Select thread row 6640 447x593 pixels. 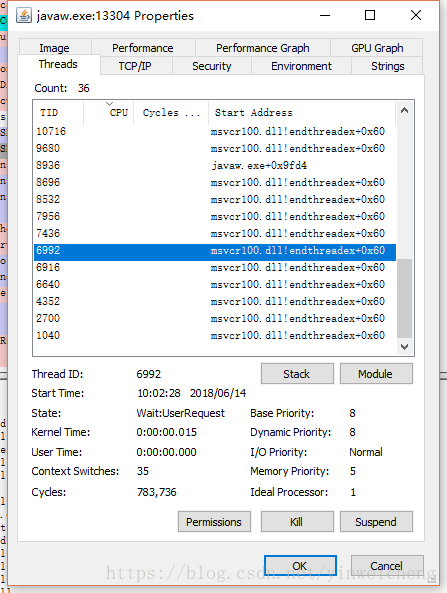pyautogui.click(x=215, y=284)
